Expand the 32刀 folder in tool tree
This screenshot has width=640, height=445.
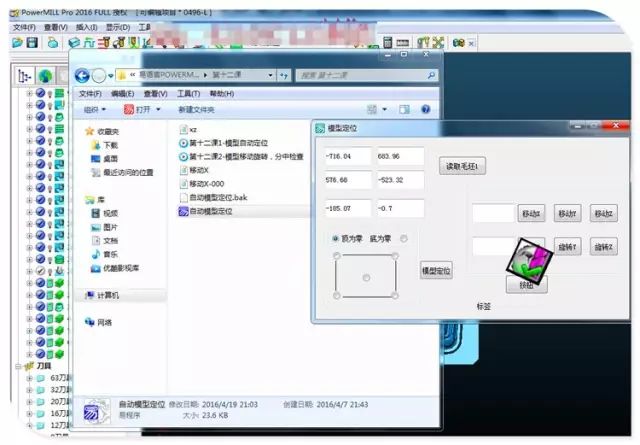[x=29, y=390]
